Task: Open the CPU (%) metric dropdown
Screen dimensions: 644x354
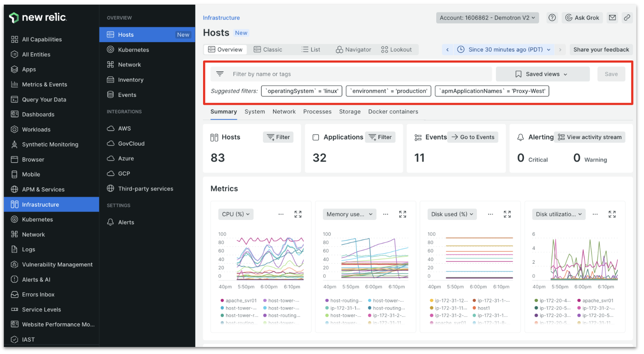Action: tap(236, 214)
